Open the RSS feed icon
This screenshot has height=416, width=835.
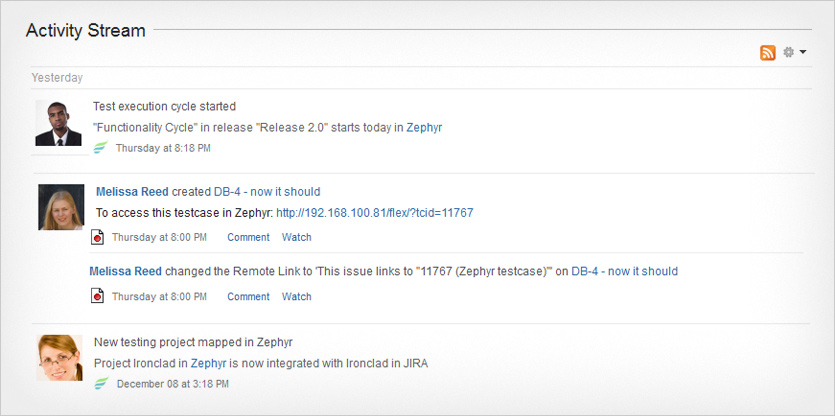coord(767,53)
